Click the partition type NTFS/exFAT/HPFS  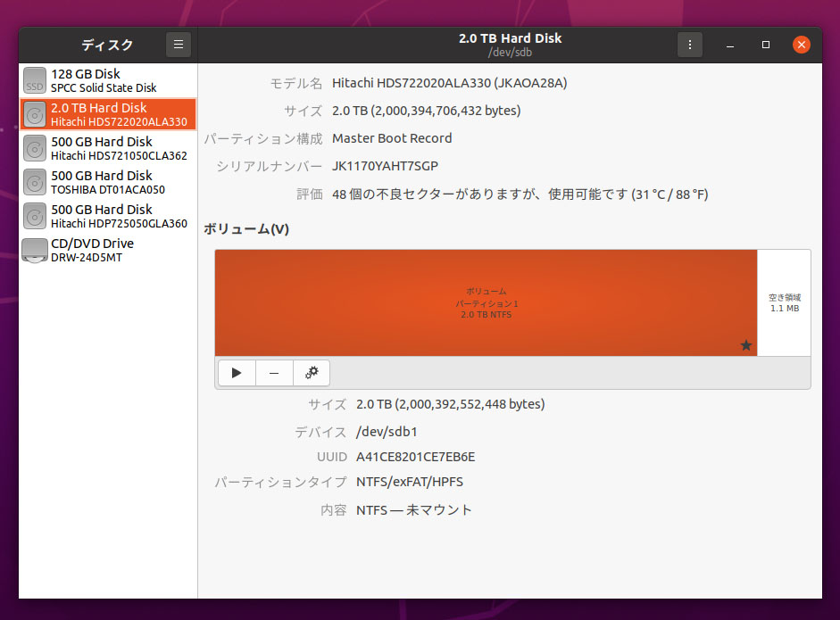point(409,482)
